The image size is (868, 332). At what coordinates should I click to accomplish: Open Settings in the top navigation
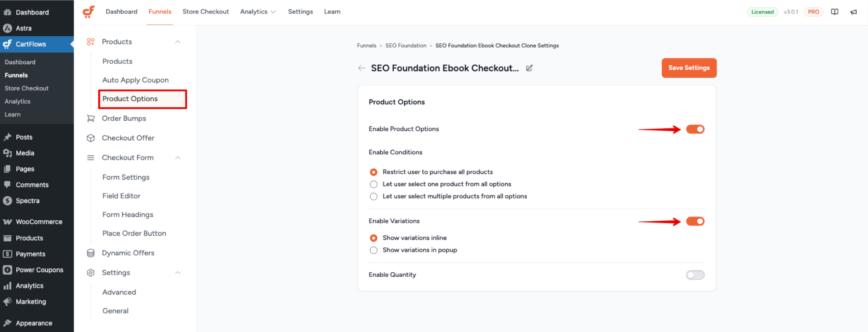[301, 12]
